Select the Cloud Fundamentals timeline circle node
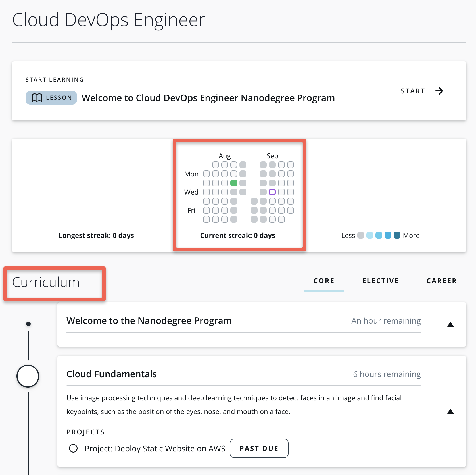 28,376
